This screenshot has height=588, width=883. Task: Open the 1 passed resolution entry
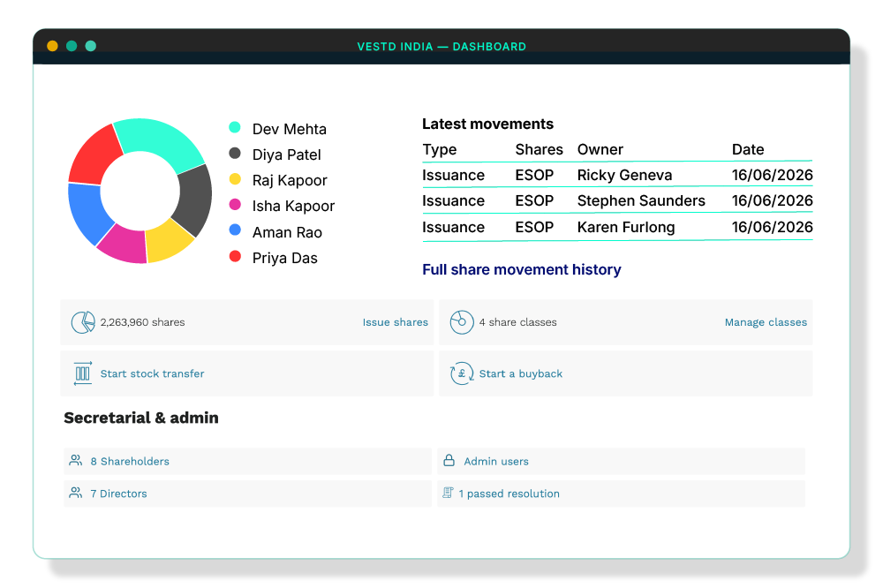tap(509, 494)
